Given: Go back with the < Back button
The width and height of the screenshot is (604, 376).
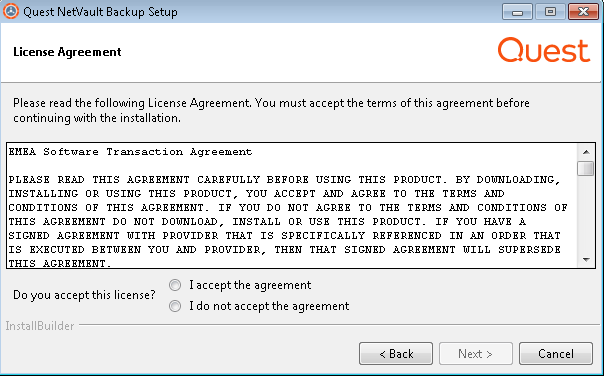Looking at the screenshot, I should pos(396,354).
